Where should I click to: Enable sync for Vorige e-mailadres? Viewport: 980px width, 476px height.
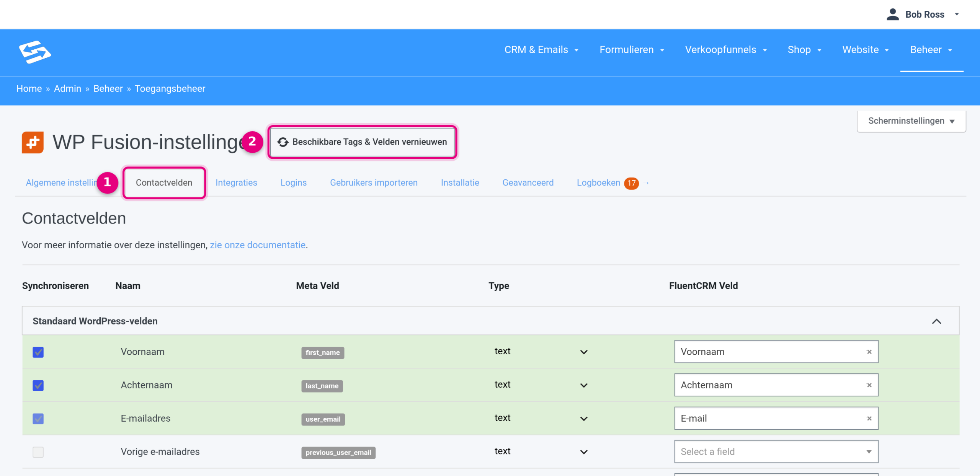[x=38, y=452]
